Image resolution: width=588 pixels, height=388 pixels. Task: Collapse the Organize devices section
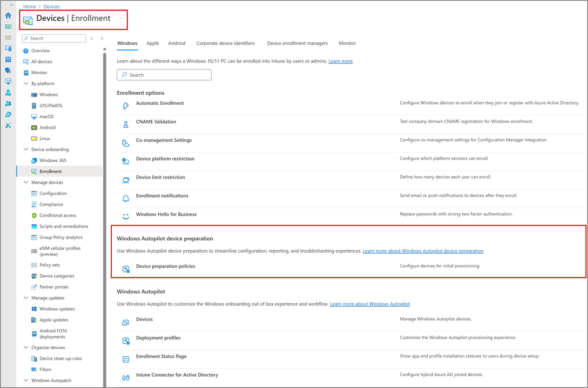click(26, 347)
